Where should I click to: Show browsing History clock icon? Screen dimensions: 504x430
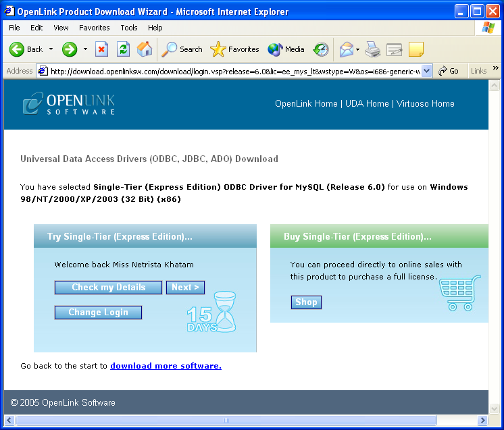(x=321, y=49)
